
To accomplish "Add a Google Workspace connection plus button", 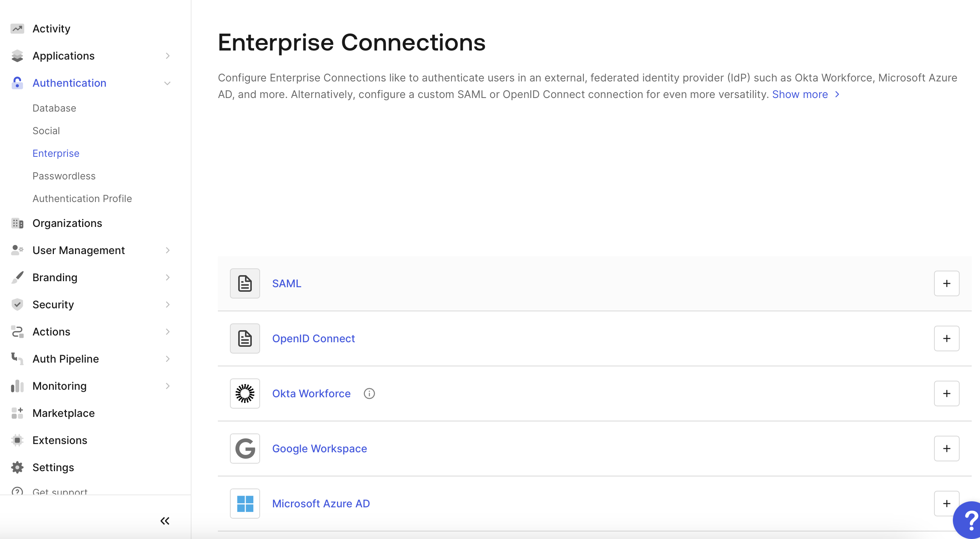I will [x=946, y=449].
